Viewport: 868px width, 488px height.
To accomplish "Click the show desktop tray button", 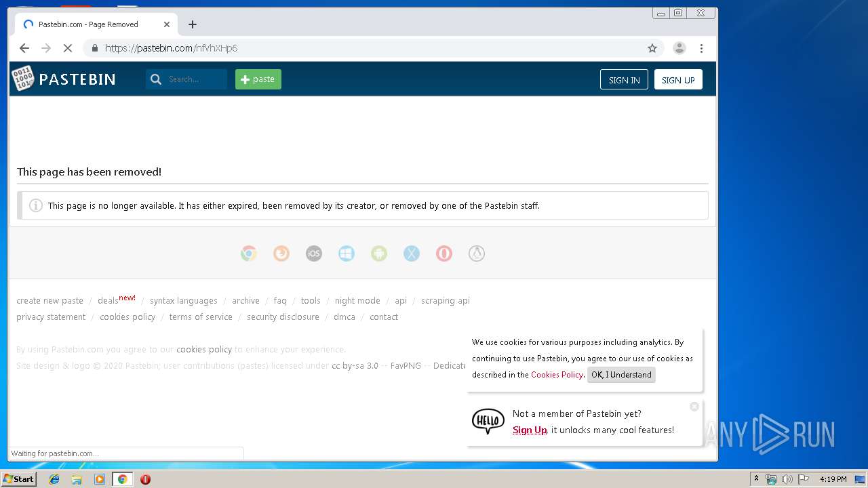I will point(861,479).
